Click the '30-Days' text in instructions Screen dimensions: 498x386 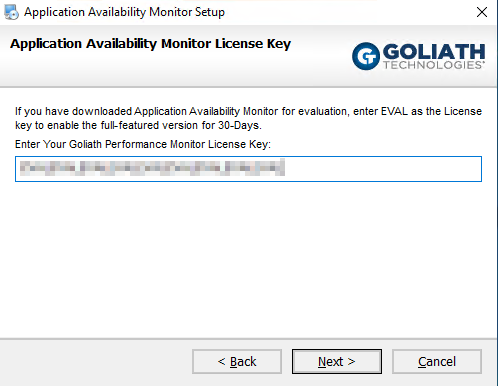click(x=239, y=125)
